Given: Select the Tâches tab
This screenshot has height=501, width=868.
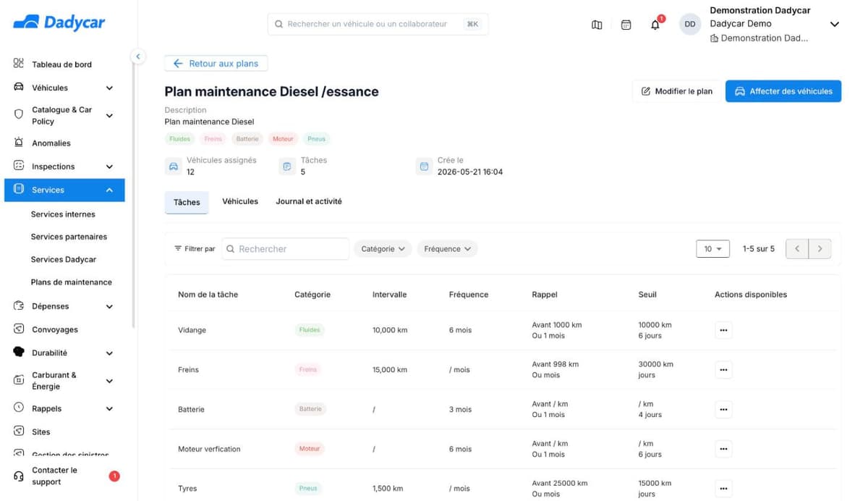Looking at the screenshot, I should [x=187, y=202].
